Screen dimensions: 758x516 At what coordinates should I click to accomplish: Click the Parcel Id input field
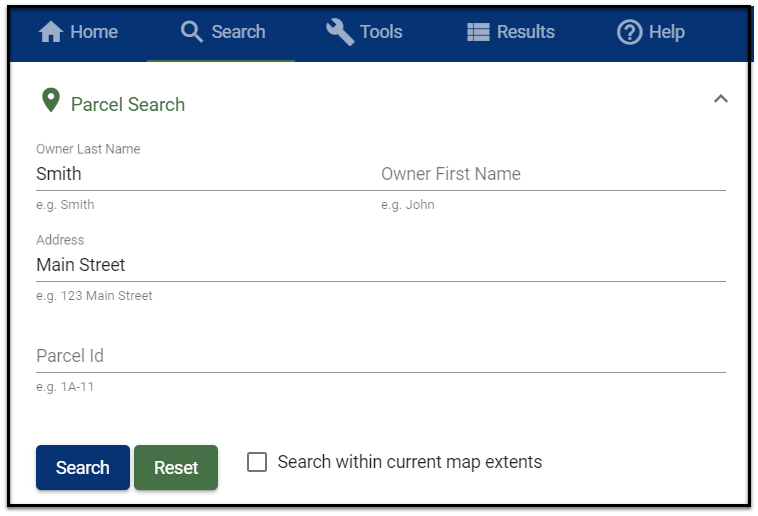tap(380, 356)
